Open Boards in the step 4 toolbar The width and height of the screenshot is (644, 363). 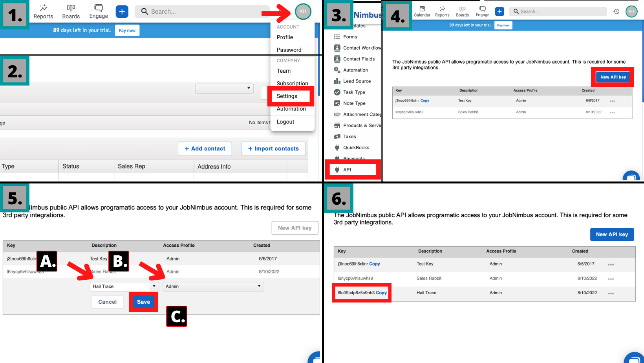(x=462, y=11)
